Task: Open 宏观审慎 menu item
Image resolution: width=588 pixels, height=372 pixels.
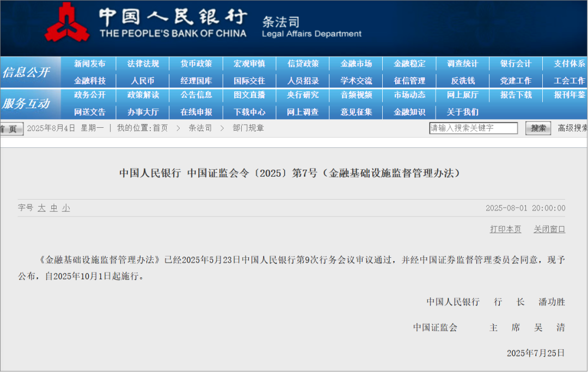Action: tap(249, 64)
